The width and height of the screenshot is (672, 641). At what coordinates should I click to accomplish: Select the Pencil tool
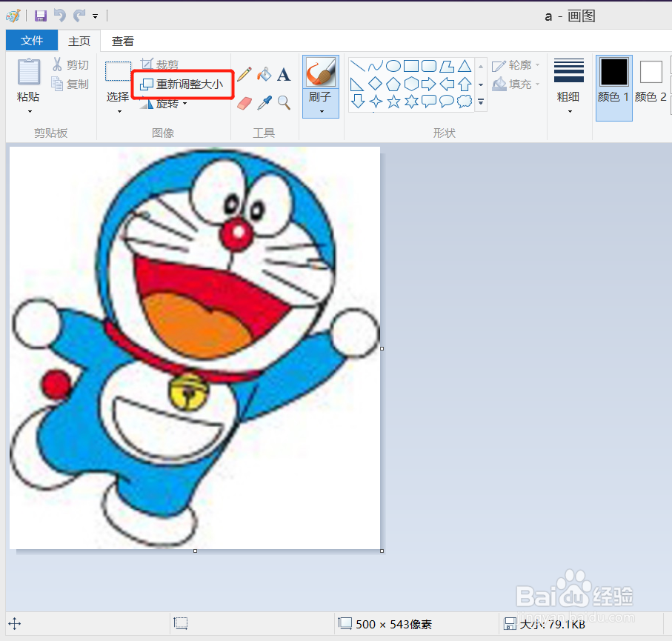pos(244,75)
